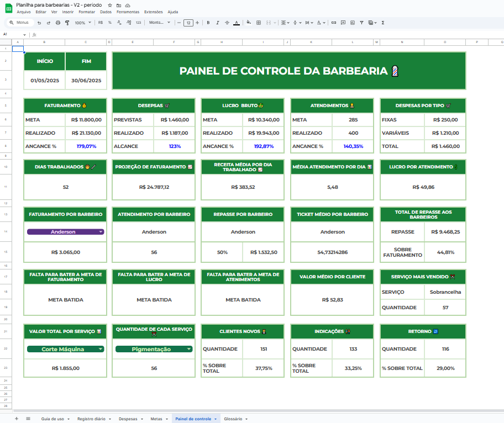This screenshot has width=504, height=423.
Task: Toggle italic formatting
Action: pos(217,23)
